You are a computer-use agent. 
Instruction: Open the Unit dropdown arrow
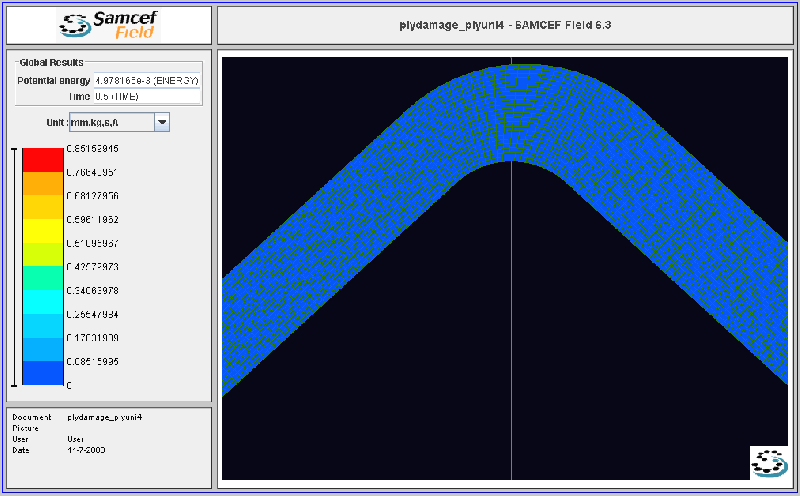tap(162, 122)
